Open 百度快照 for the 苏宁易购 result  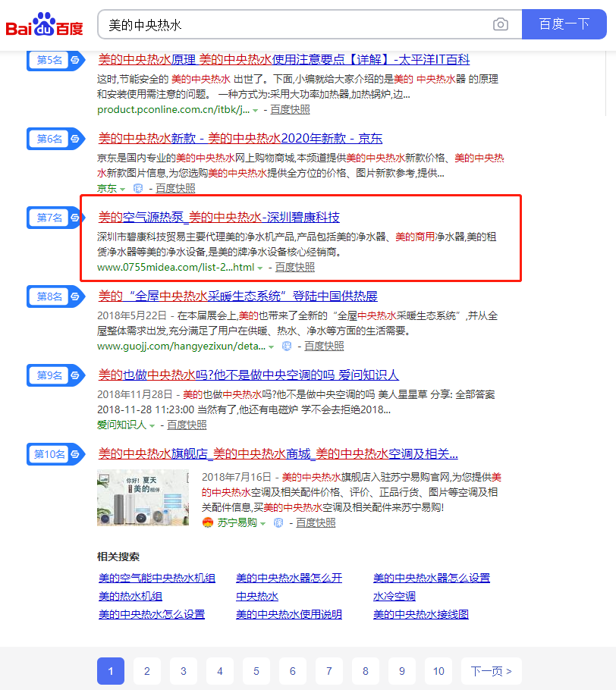pyautogui.click(x=316, y=522)
